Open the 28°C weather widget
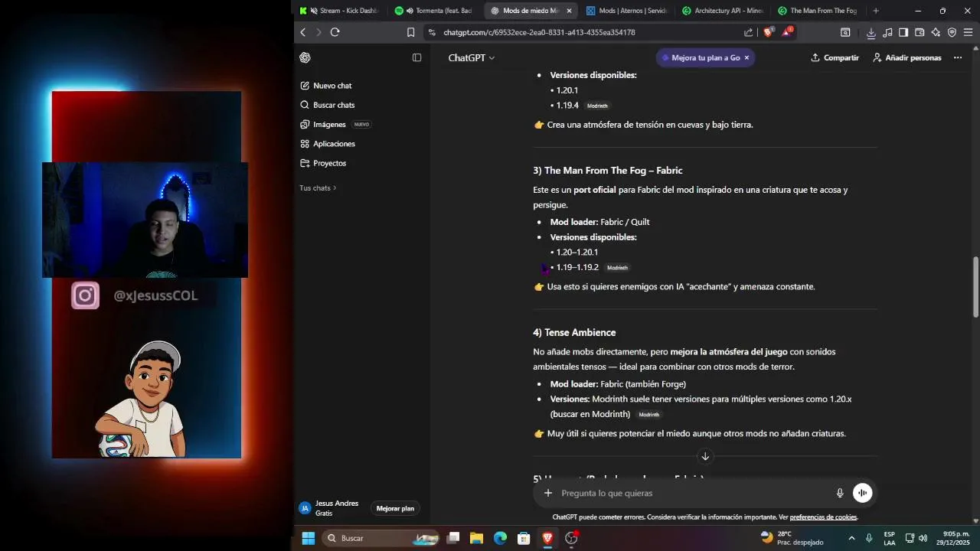The image size is (980, 551). click(792, 538)
